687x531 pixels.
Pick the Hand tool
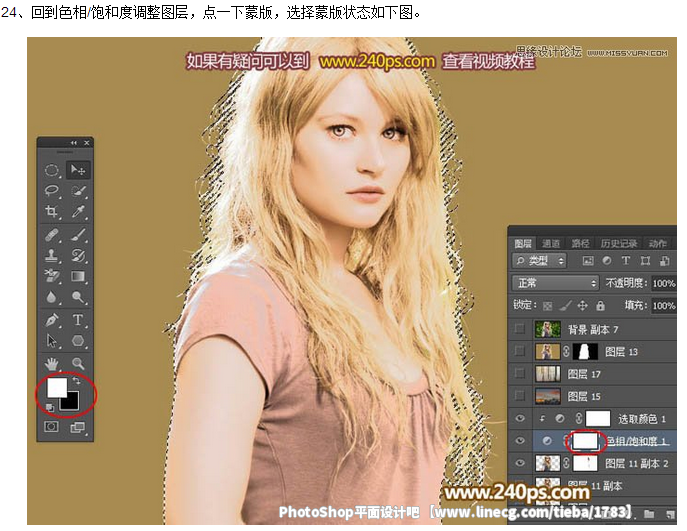[52, 363]
